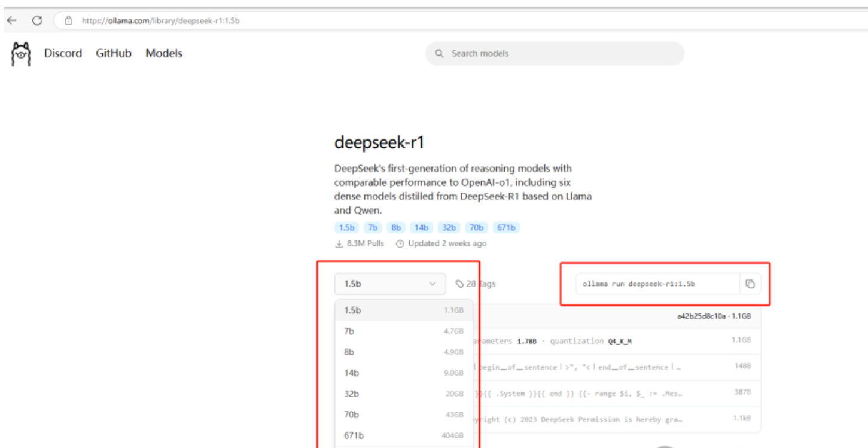Click the padlock icon in address bar
The width and height of the screenshot is (868, 448).
point(68,20)
